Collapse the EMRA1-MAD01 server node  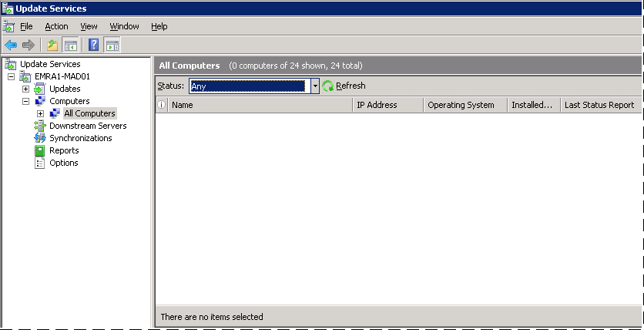pos(11,77)
